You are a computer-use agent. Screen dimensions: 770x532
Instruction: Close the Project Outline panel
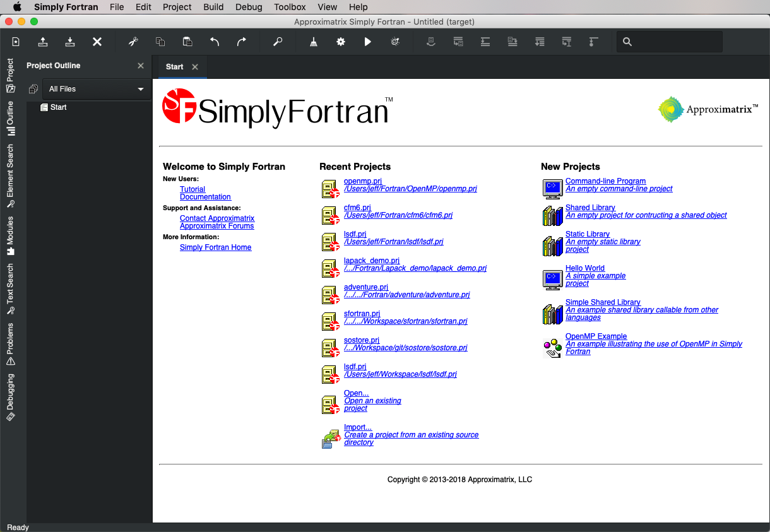[141, 66]
